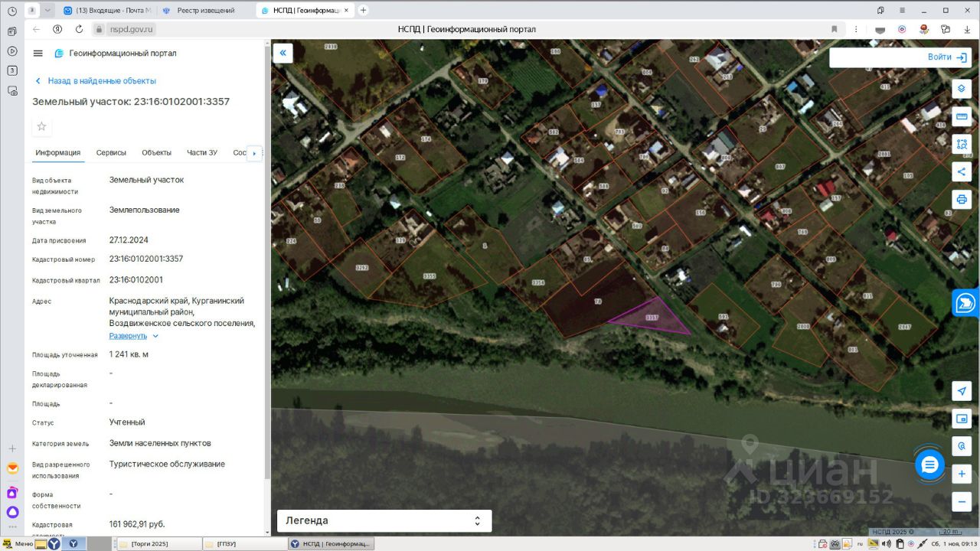The image size is (980, 551).
Task: Open the map layers tool
Action: click(962, 89)
